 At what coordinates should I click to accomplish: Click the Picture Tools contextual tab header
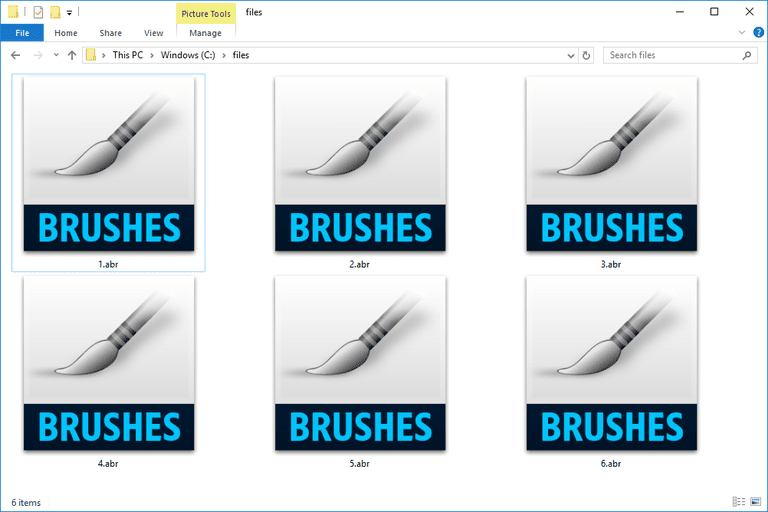pyautogui.click(x=206, y=14)
